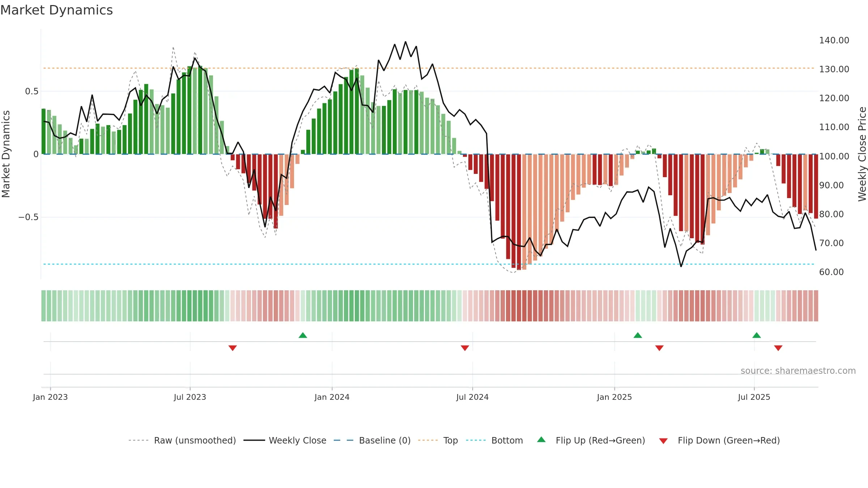Click the Jan 2024 axis label
This screenshot has width=868, height=488.
(332, 397)
